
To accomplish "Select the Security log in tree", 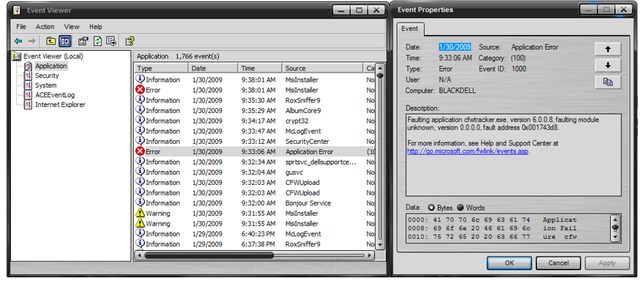I will coord(47,75).
